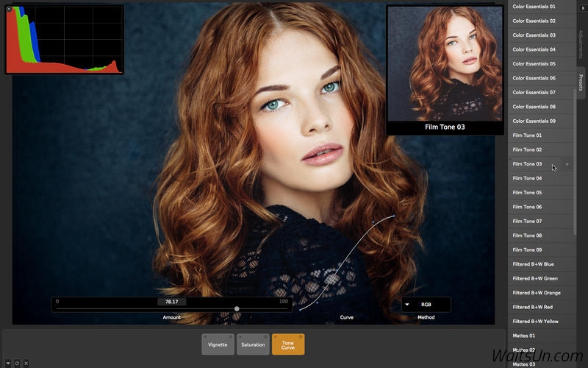Switch to the Presets tab
588x368 pixels.
click(581, 82)
